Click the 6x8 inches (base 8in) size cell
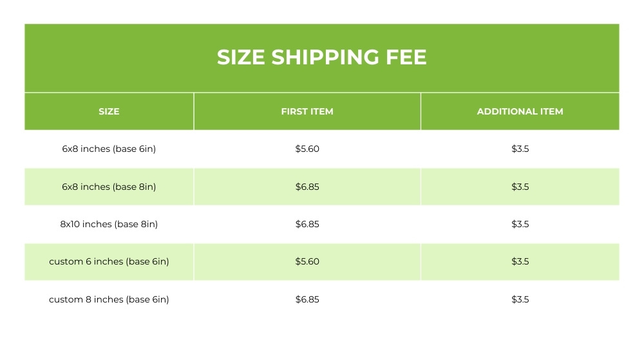644x354 pixels. click(x=109, y=187)
